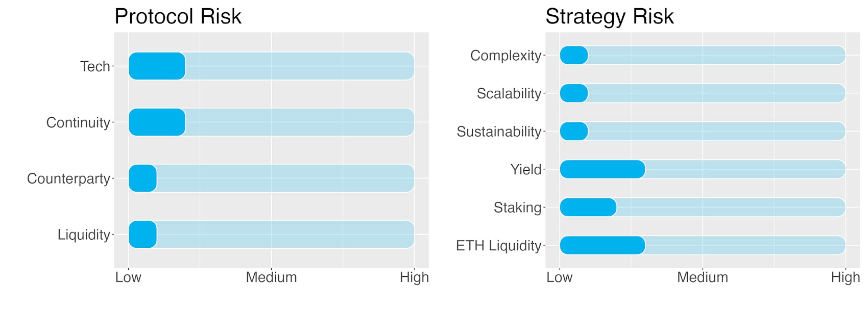Click the ETH Liquidity bar's dark fill
The height and width of the screenshot is (312, 868).
(x=602, y=246)
